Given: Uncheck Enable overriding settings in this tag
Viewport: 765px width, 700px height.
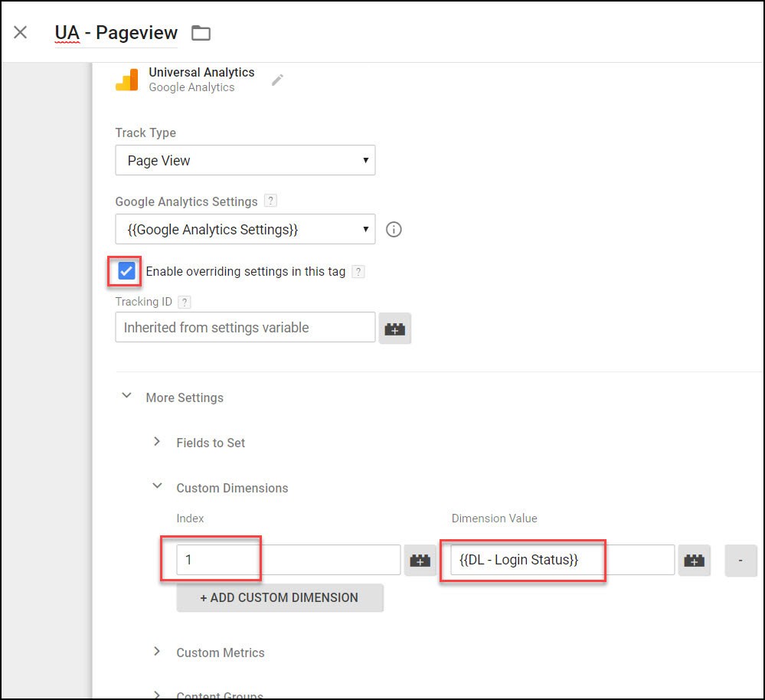Looking at the screenshot, I should point(124,271).
